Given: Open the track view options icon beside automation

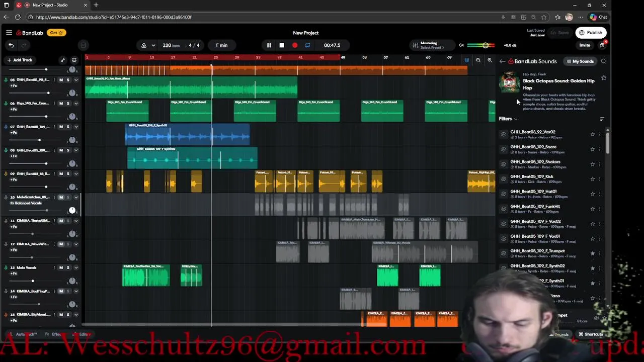Looking at the screenshot, I should click(74, 60).
